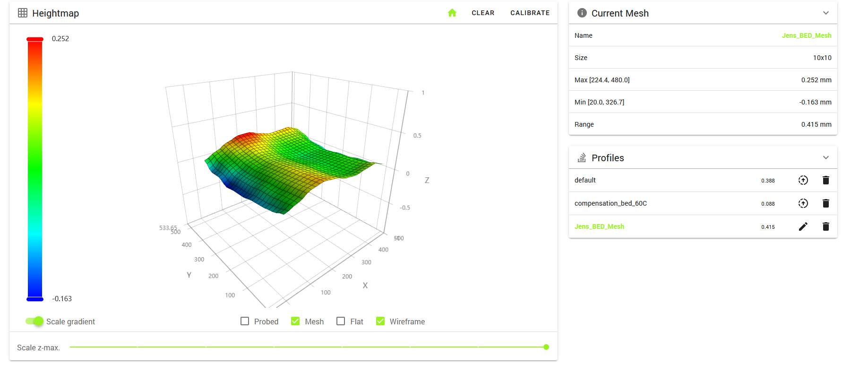
Task: Disable the Wireframe checkbox
Action: 380,321
